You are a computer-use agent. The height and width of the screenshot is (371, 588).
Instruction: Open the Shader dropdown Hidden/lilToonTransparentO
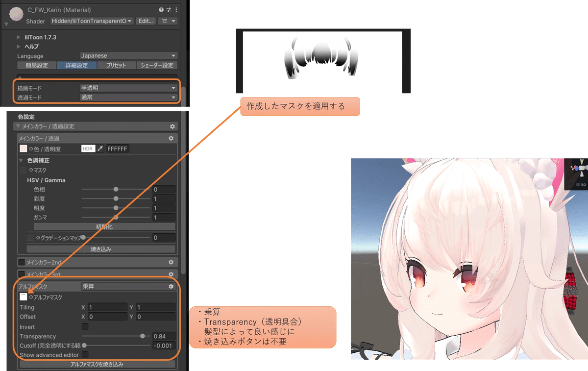[92, 21]
